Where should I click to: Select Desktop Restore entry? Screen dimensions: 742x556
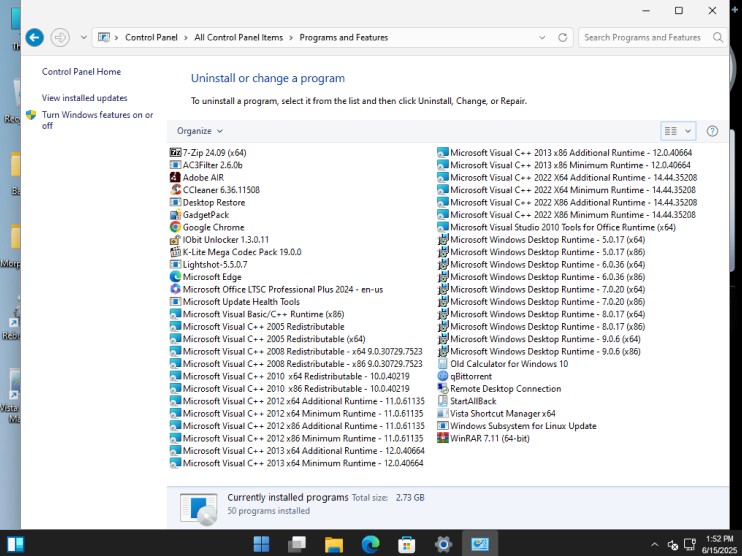(x=208, y=203)
